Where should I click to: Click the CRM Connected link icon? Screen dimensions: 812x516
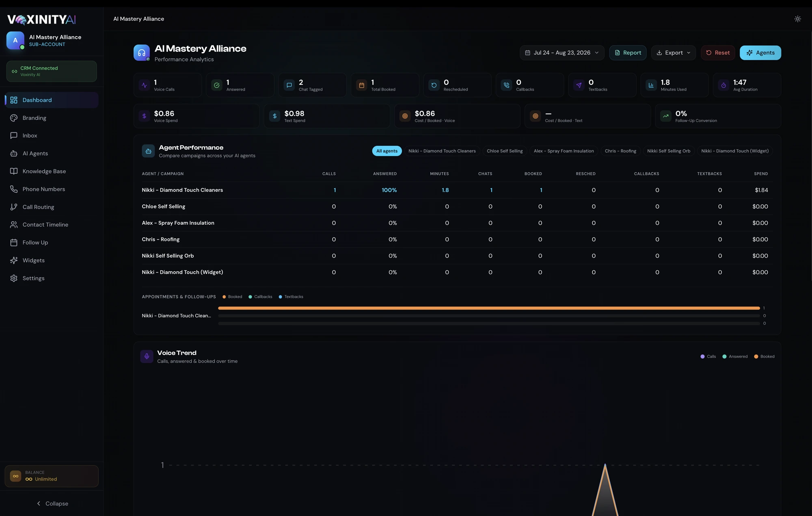coord(14,72)
